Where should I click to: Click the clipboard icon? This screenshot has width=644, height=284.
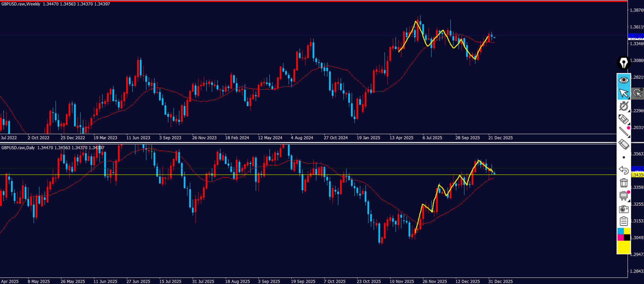[x=623, y=221]
